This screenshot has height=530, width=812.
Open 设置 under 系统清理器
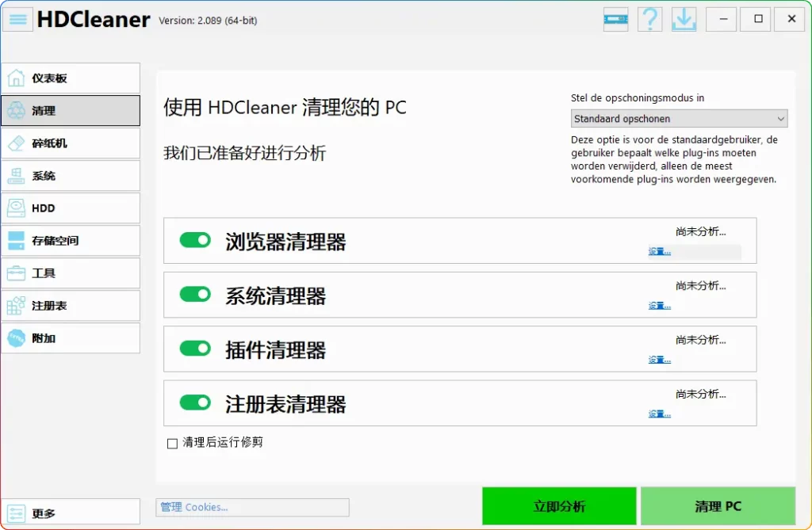point(658,304)
